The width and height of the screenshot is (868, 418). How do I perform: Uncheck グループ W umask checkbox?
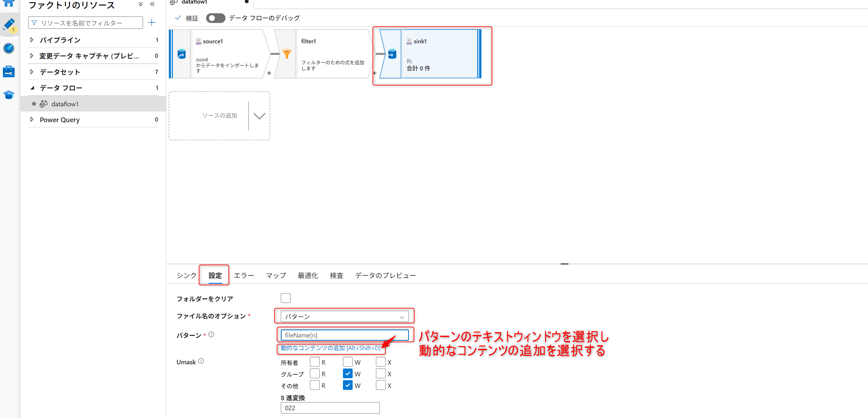(x=347, y=373)
